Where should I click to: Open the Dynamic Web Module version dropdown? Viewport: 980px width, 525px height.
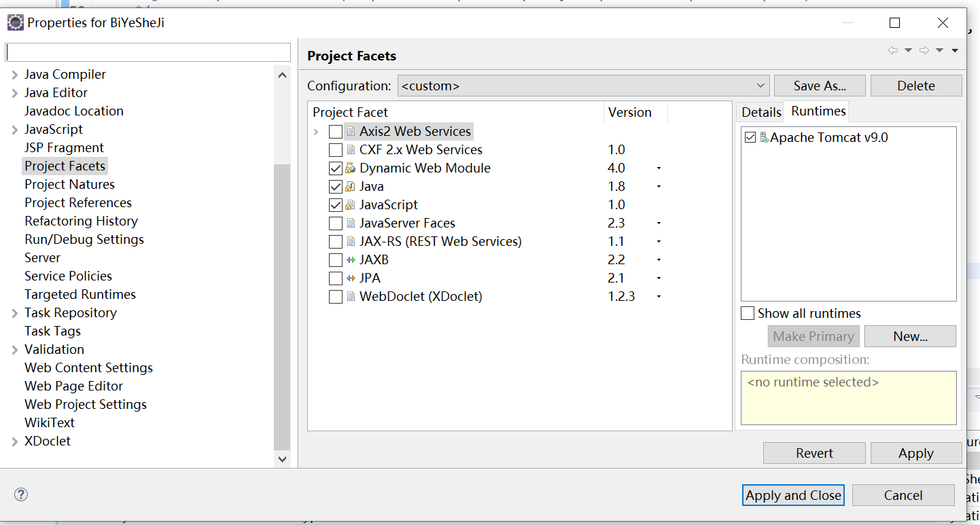click(x=659, y=168)
